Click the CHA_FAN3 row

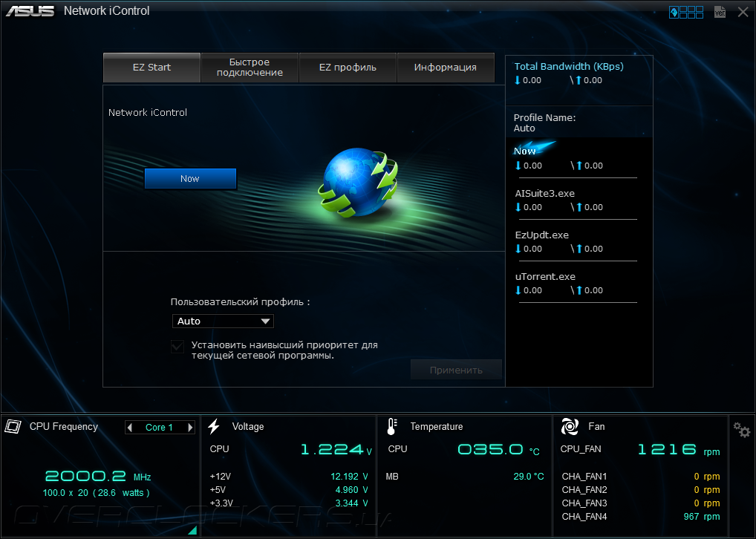[641, 503]
